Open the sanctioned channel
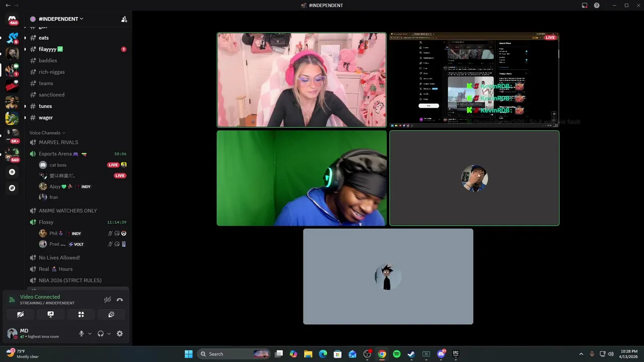This screenshot has height=362, width=644. pos(78,95)
